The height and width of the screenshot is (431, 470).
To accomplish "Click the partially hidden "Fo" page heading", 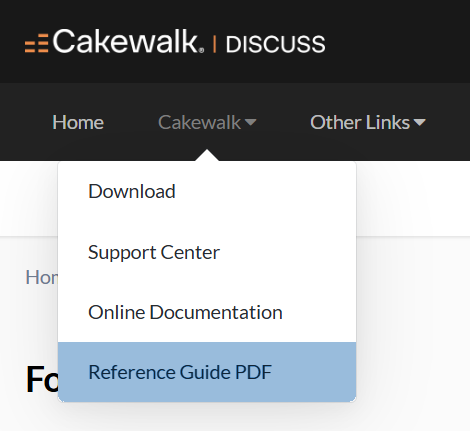I will (x=42, y=379).
